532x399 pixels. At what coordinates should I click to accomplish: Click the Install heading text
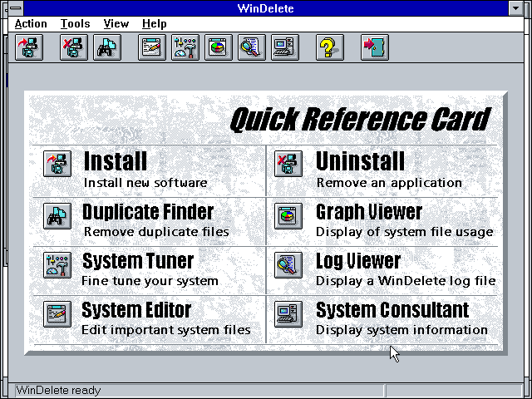click(116, 160)
